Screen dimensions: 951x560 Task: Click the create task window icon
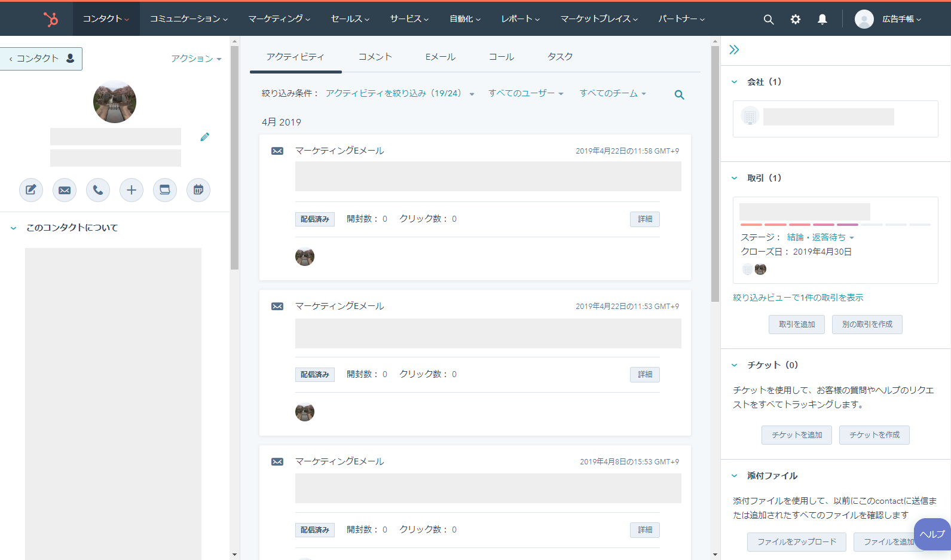click(x=165, y=190)
